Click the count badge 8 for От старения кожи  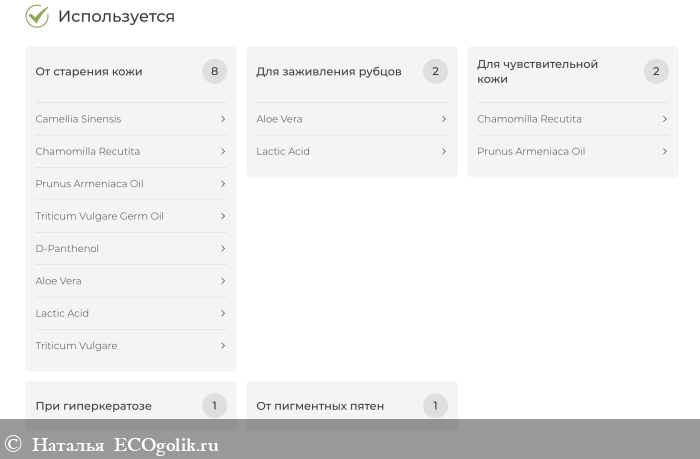click(x=214, y=71)
